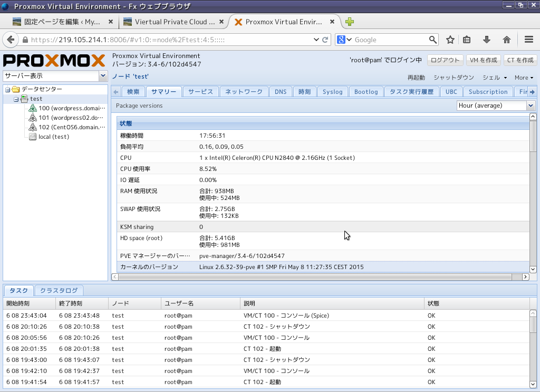
Task: Open the Firefox downloads arrow icon
Action: tap(487, 40)
